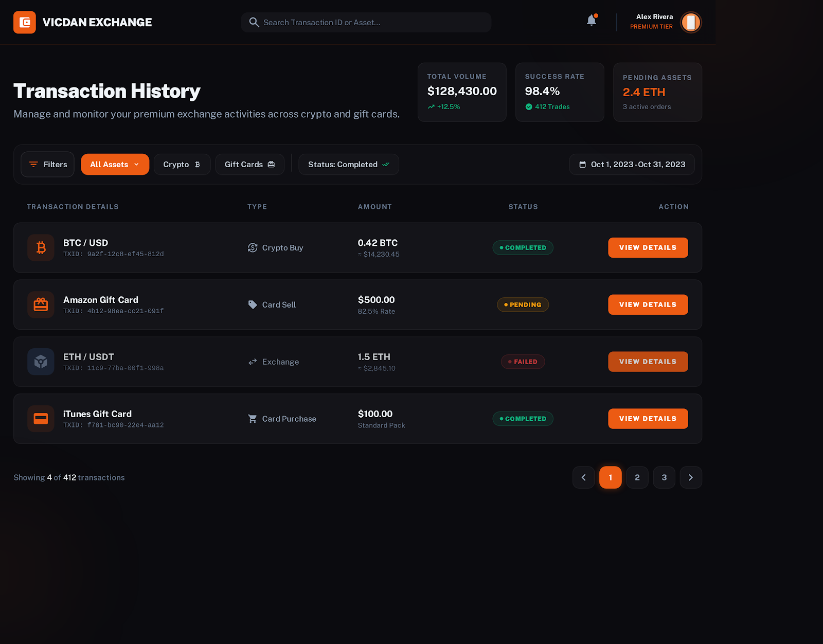Click the iTunes Gift Card card icon

pos(41,419)
